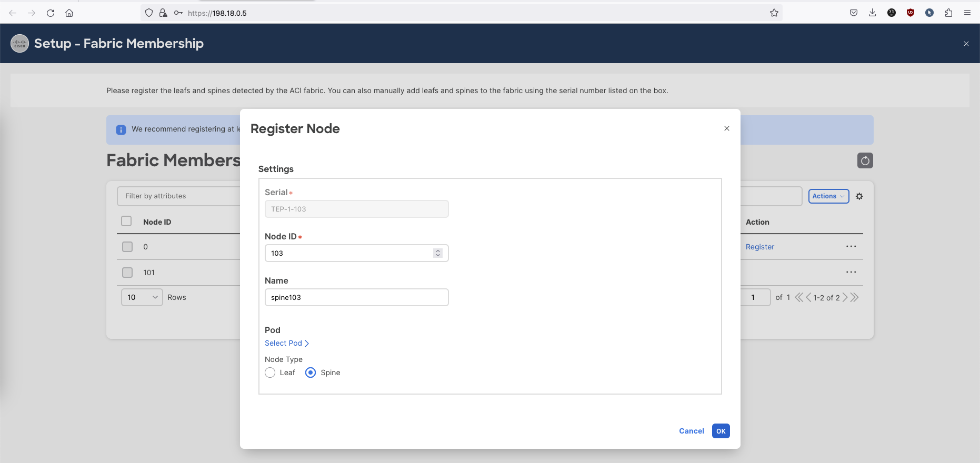Open the browser hamburger menu

click(x=967, y=13)
